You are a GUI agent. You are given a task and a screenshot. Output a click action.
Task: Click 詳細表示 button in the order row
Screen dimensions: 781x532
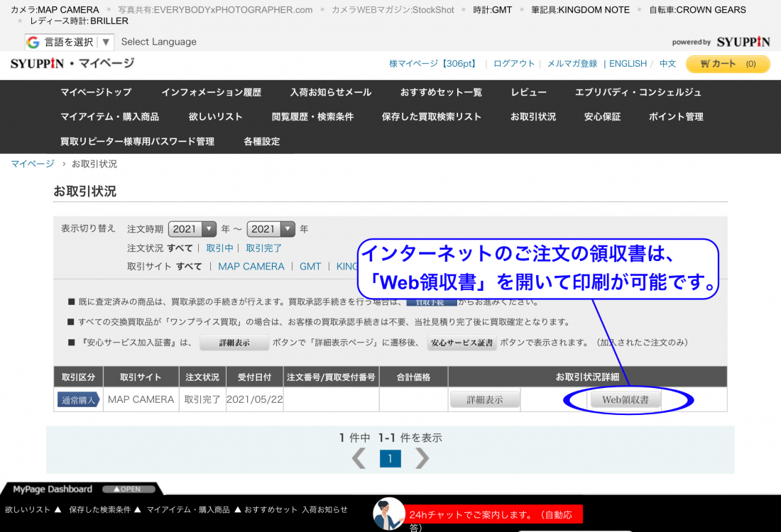(x=485, y=399)
